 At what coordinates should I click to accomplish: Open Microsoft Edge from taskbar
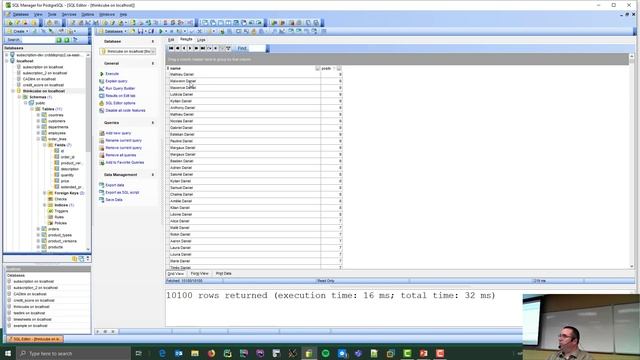162,353
